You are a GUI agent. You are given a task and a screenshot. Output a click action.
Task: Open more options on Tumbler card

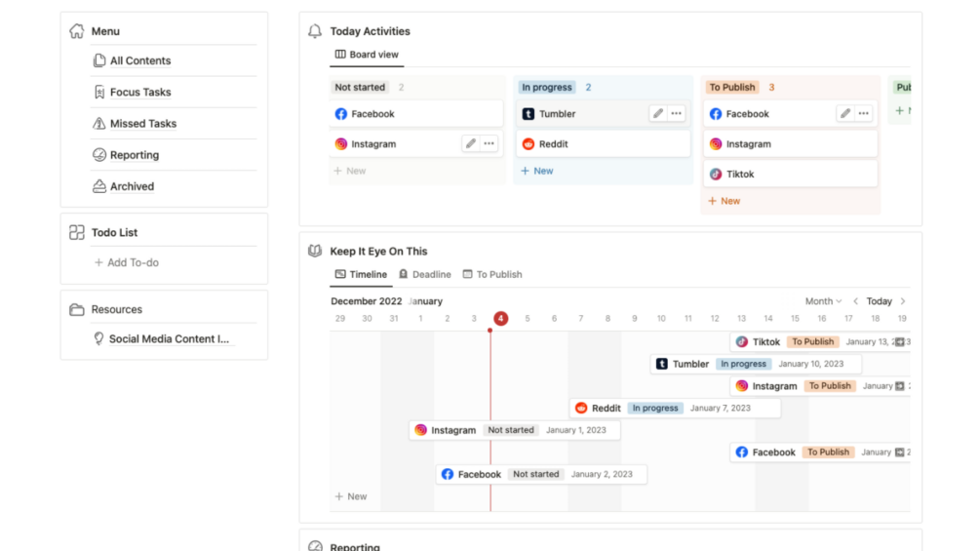pos(677,114)
